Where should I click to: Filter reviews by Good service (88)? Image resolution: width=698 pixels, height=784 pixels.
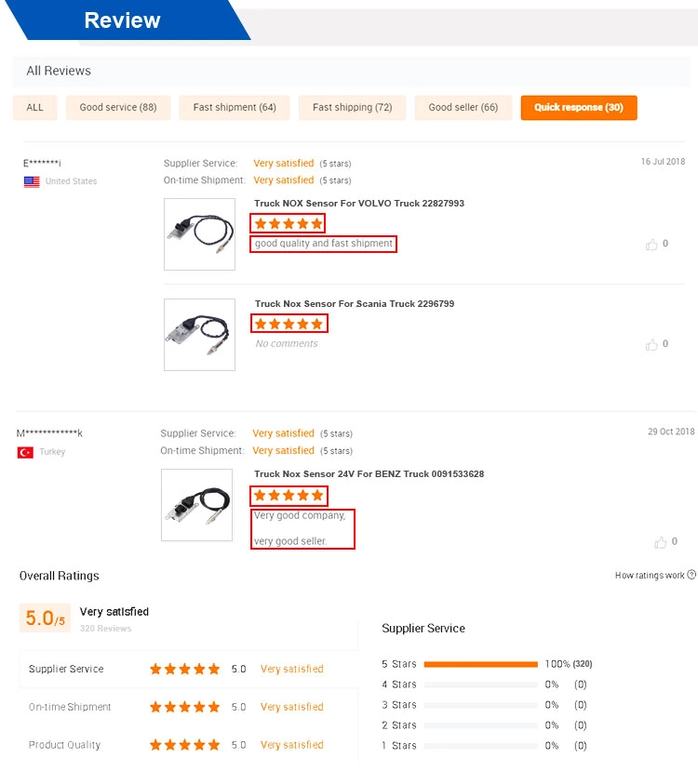(118, 108)
